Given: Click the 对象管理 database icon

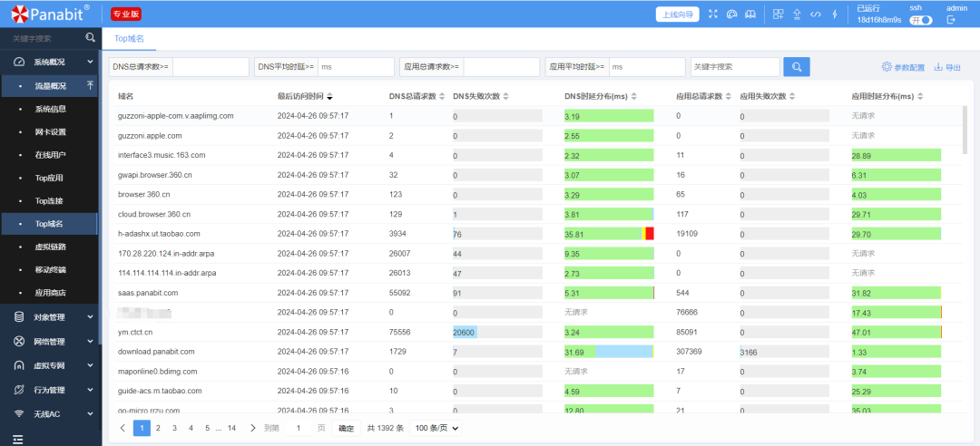Looking at the screenshot, I should tap(19, 316).
